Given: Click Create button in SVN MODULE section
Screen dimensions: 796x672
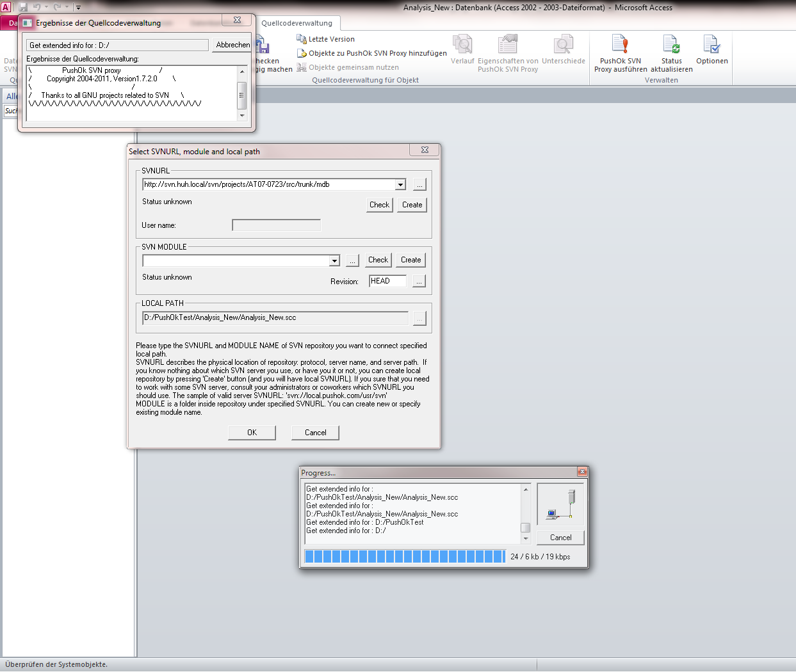Looking at the screenshot, I should (410, 260).
